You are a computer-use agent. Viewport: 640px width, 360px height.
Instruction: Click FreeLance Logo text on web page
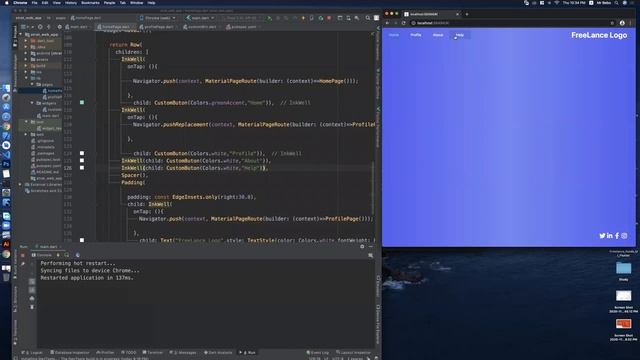(x=599, y=36)
